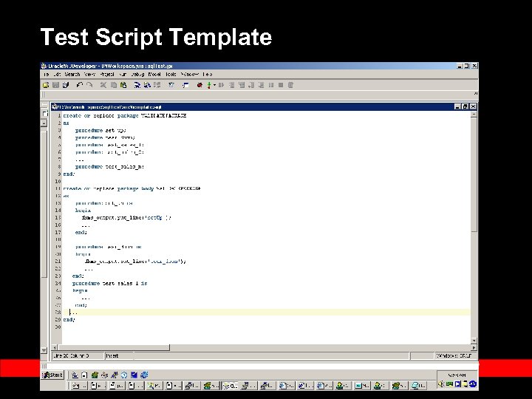Open the Edit menu

click(x=58, y=75)
